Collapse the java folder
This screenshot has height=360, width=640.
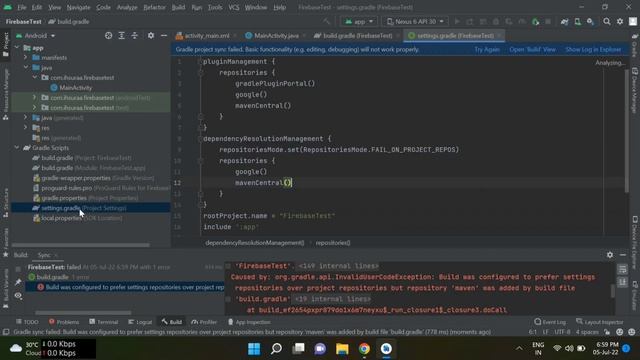click(26, 67)
